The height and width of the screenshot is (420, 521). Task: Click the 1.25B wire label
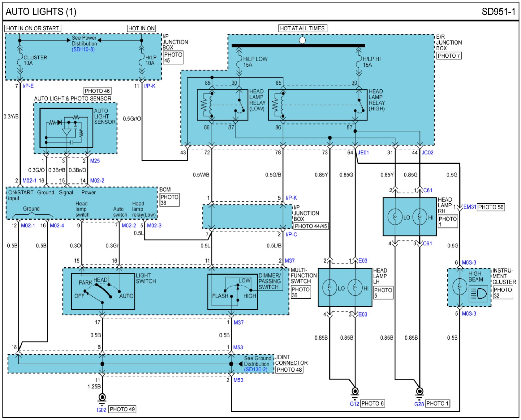pyautogui.click(x=94, y=387)
